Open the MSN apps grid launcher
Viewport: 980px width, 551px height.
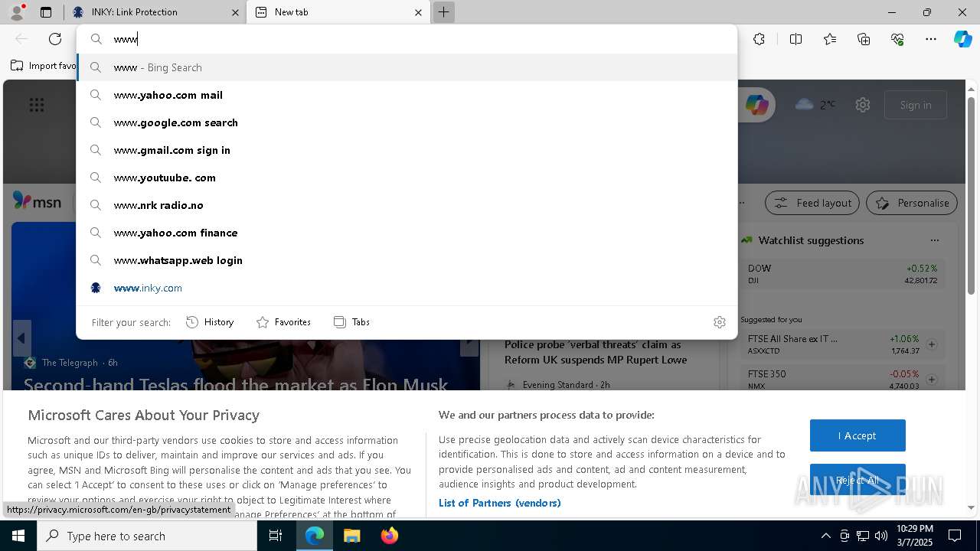(37, 105)
